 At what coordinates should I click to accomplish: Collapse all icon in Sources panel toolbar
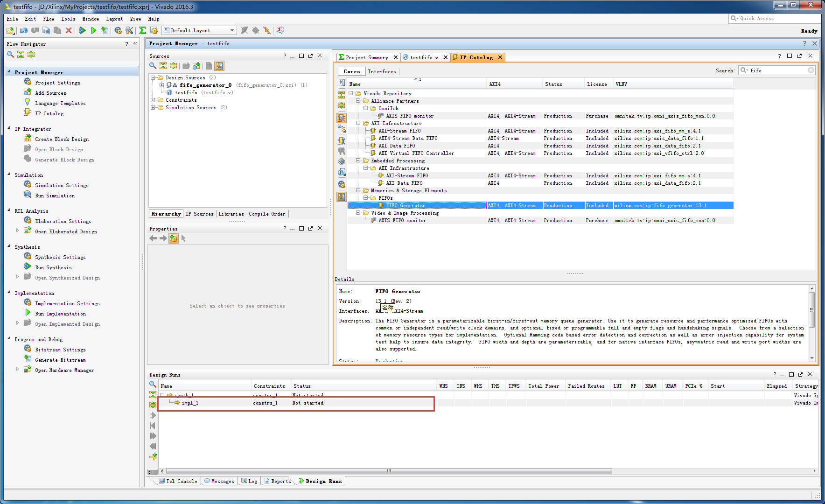click(163, 66)
